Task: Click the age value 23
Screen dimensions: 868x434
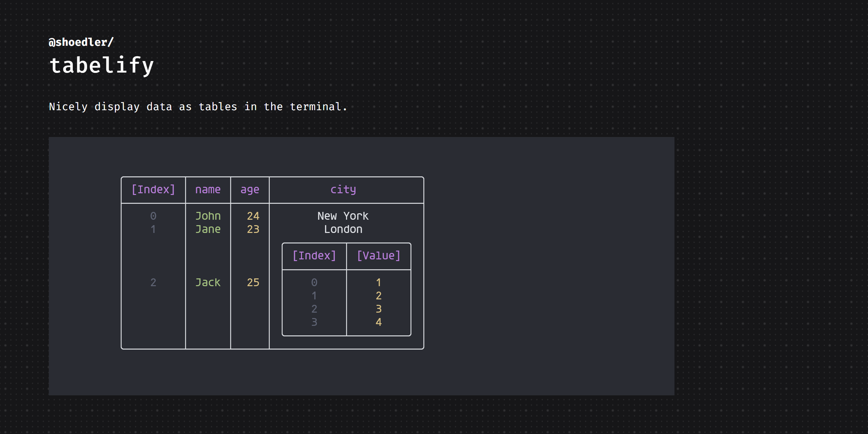Action: coord(254,229)
